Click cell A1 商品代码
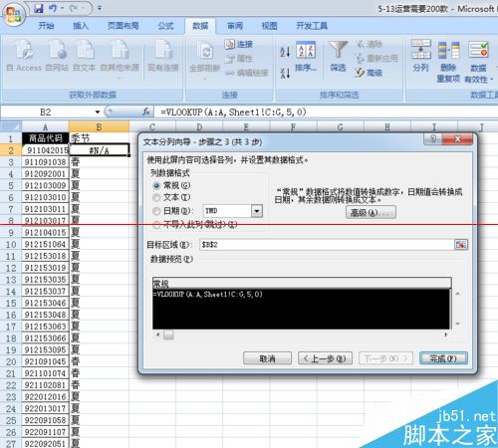 (x=45, y=138)
